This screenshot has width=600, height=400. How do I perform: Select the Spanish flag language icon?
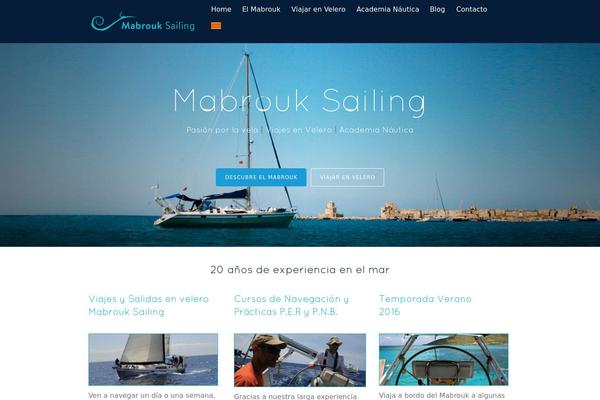(x=216, y=26)
